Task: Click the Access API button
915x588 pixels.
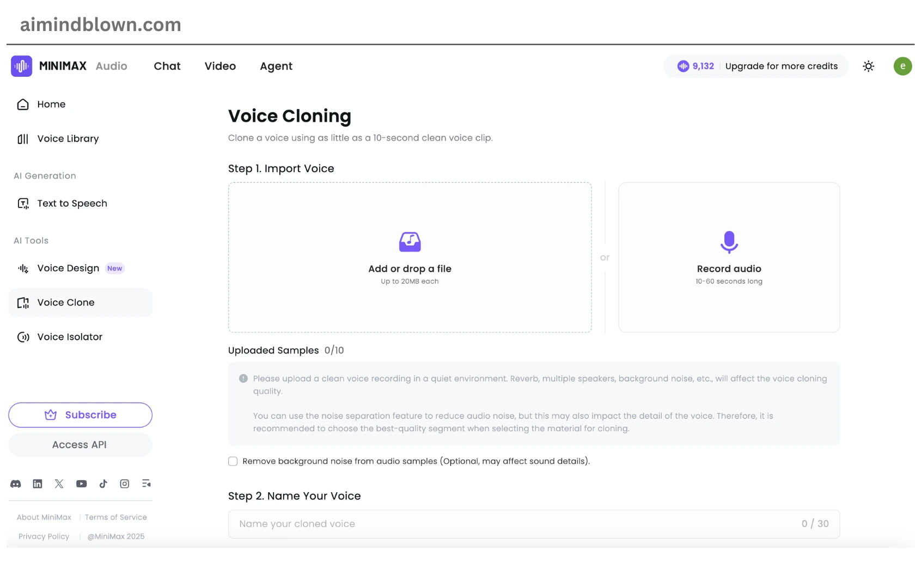Action: [80, 445]
